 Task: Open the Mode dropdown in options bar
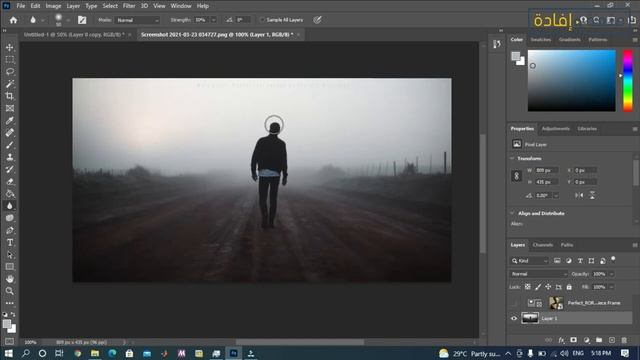coord(138,20)
